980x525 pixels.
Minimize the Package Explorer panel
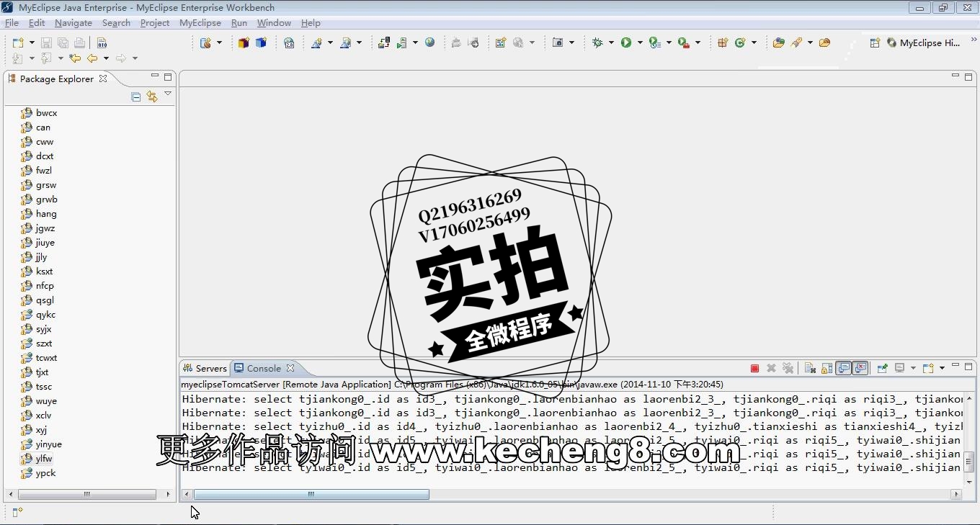click(x=155, y=76)
